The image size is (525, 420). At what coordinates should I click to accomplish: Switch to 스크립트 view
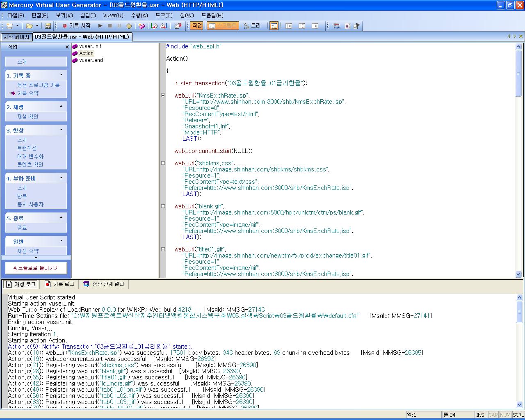223,26
